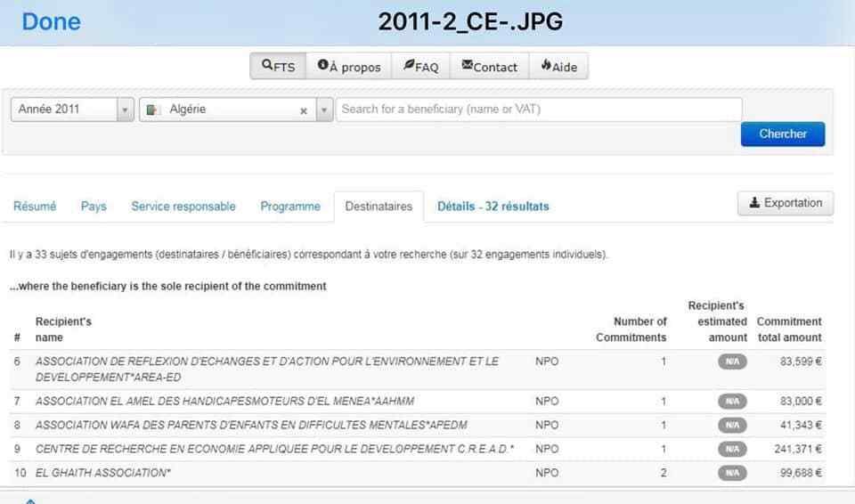Screen dimensions: 855x504
Task: Click the N/A badge for EL GHAITH ASSOCIATION
Action: pos(732,473)
